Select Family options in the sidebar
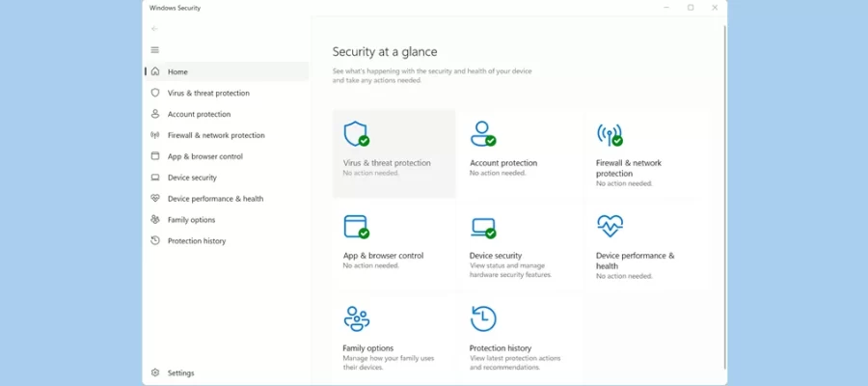 [x=227, y=219]
